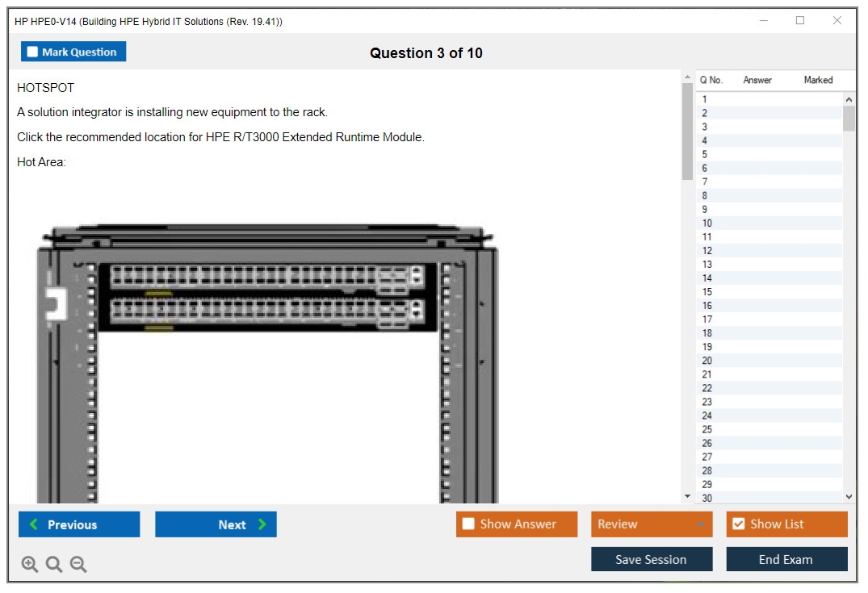
Task: Tick the Mark Question checkbox
Action: click(x=32, y=52)
